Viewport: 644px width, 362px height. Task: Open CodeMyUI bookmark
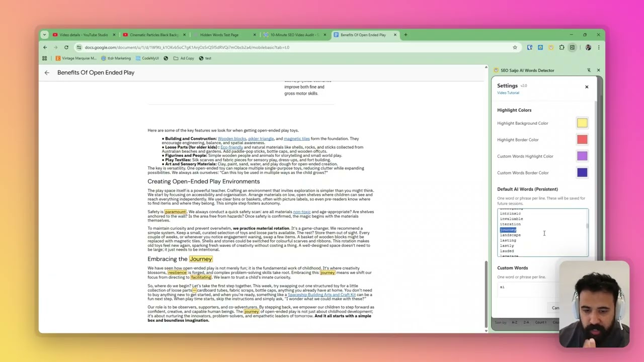(x=147, y=58)
